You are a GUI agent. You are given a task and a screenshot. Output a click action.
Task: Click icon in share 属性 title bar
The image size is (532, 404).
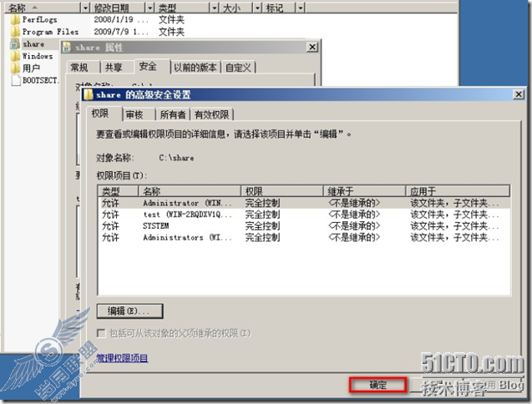[x=67, y=48]
